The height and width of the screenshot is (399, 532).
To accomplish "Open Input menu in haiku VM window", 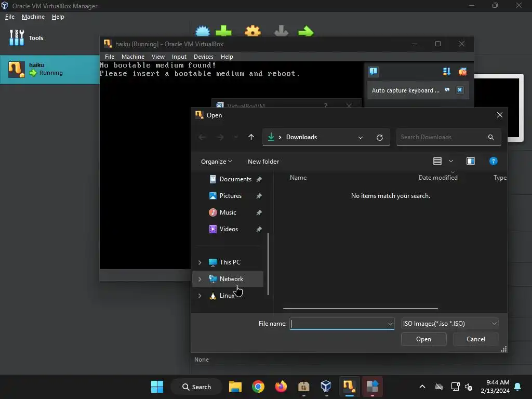I will click(179, 57).
